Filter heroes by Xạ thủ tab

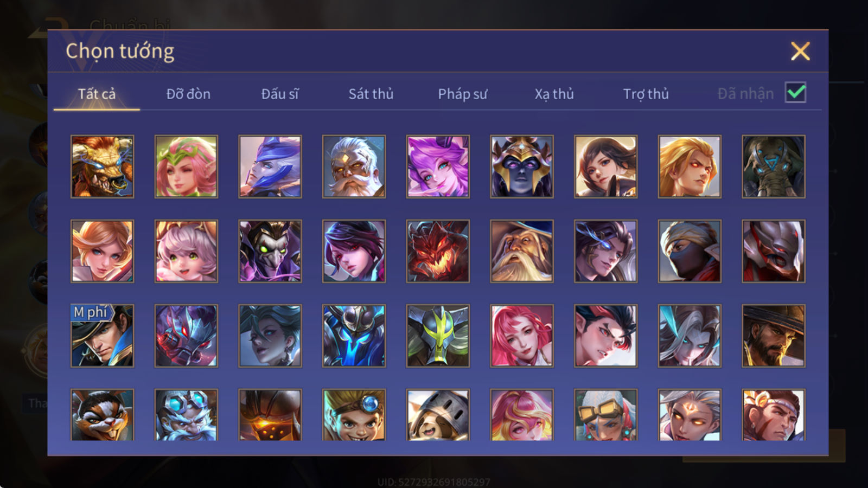(x=554, y=94)
